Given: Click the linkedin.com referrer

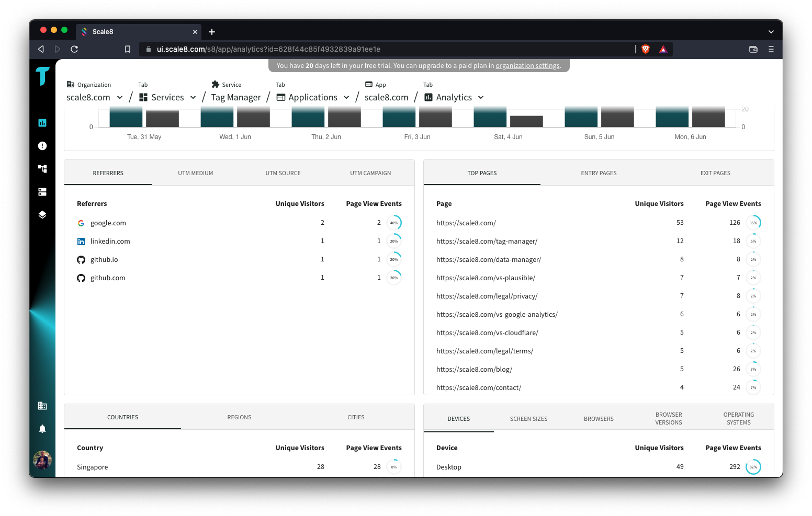Looking at the screenshot, I should coord(110,242).
